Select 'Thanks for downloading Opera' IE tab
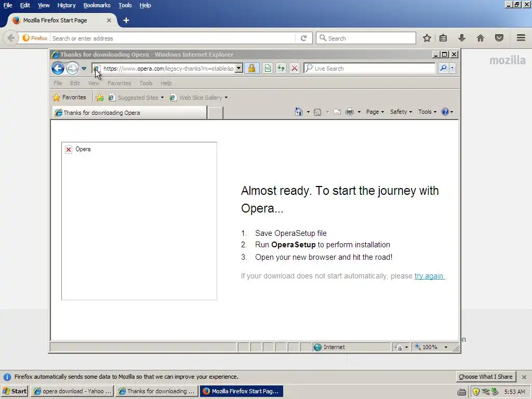The image size is (532, 399). pyautogui.click(x=129, y=113)
